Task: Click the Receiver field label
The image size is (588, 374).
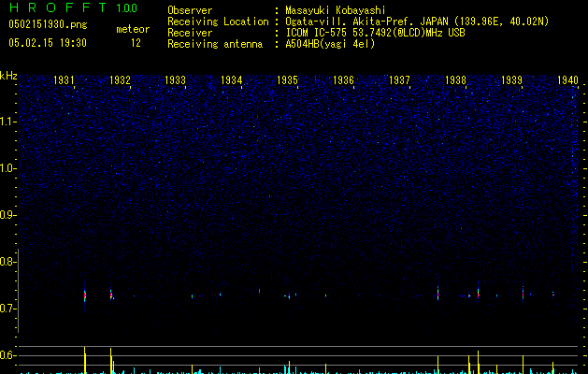Action: point(190,33)
